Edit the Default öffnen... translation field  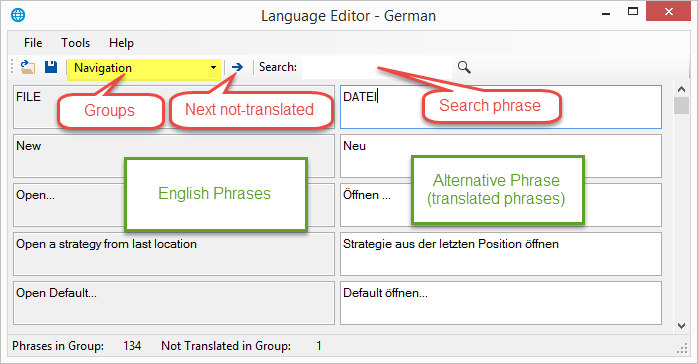click(501, 303)
